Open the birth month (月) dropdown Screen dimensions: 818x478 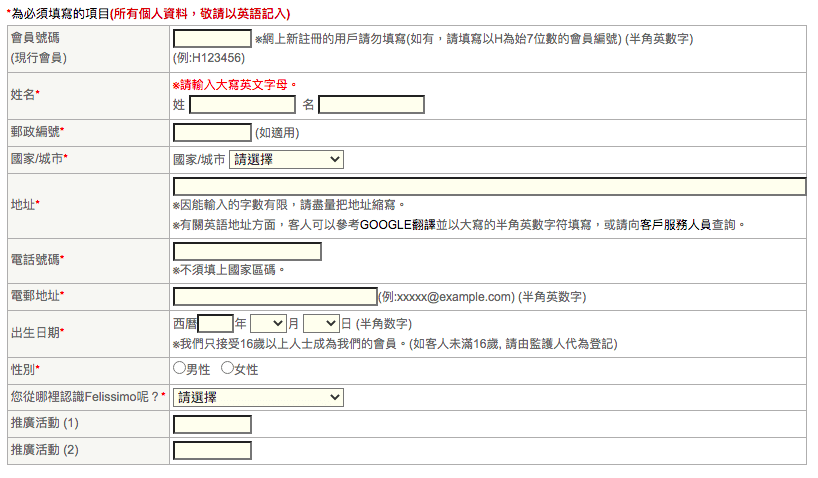[x=269, y=324]
